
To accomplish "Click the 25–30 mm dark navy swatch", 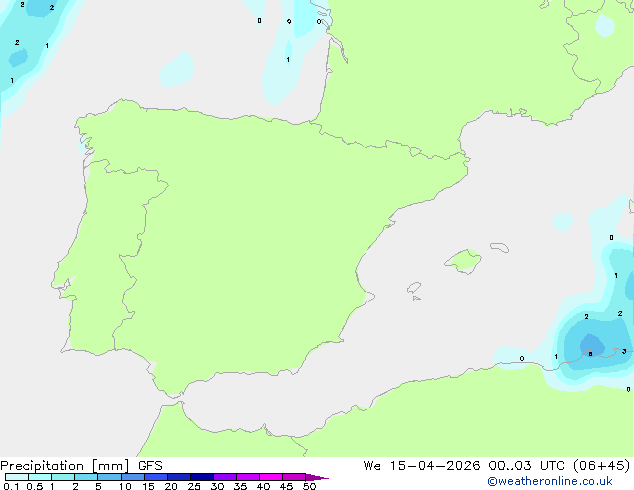I will 202,477.
